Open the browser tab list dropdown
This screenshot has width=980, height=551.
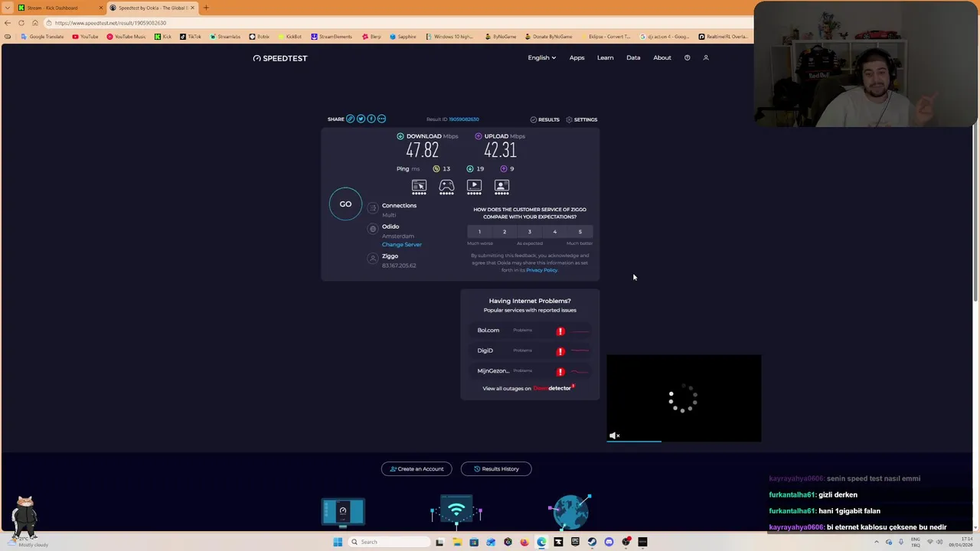click(x=8, y=8)
